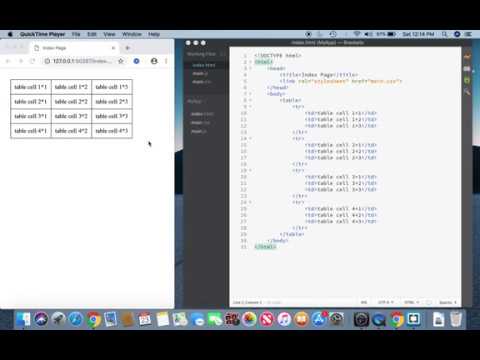Open main.js in the project file tree

tap(199, 131)
